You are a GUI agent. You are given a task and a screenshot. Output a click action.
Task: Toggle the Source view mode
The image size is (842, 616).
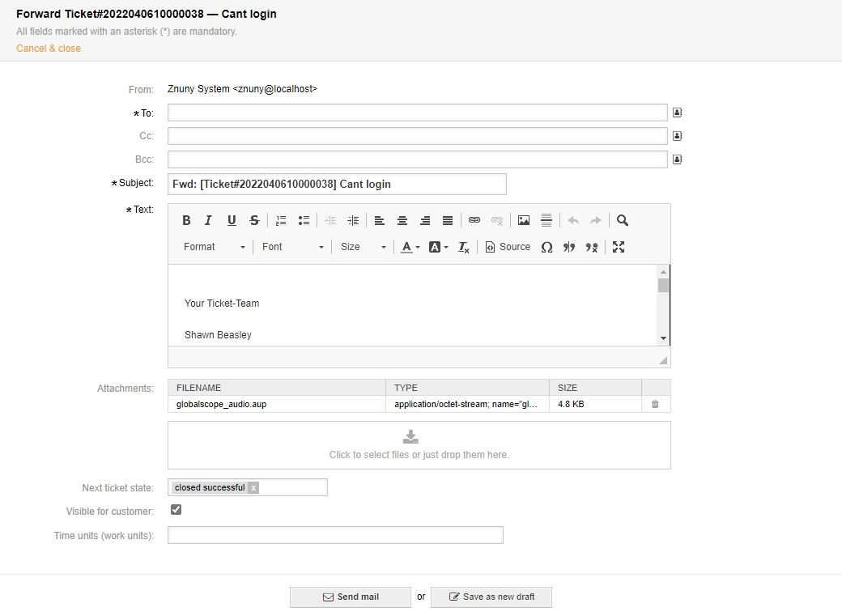tap(508, 247)
